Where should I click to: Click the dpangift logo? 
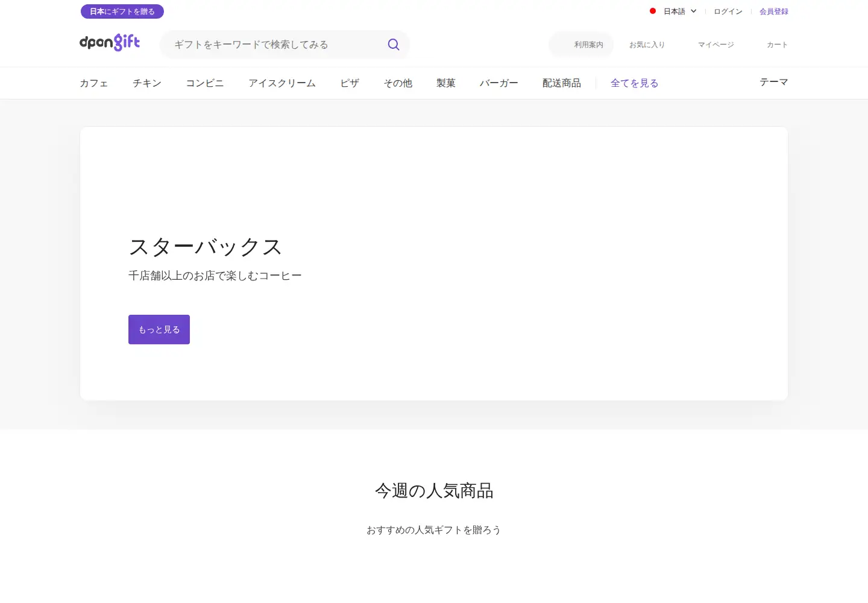coord(110,42)
